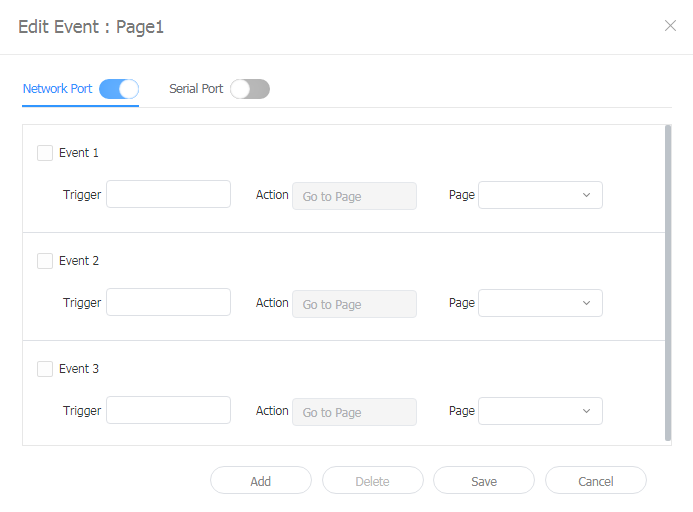Open the Event 3 Page dropdown
Image resolution: width=693 pixels, height=512 pixels.
point(540,411)
